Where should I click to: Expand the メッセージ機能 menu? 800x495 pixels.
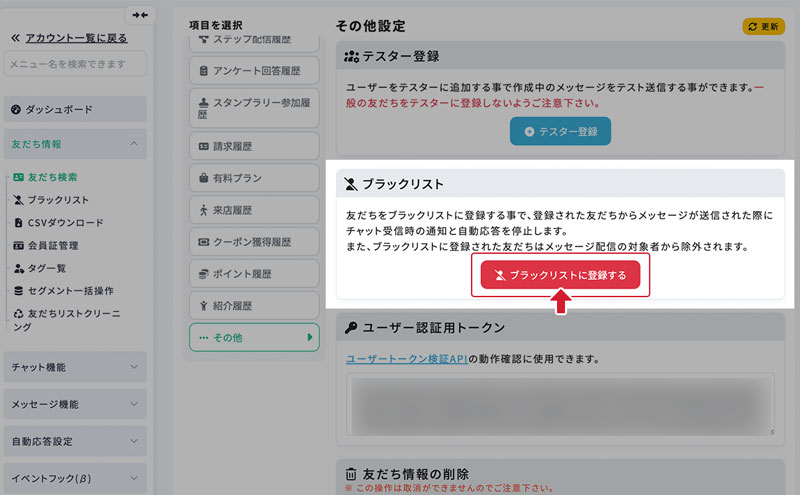pos(75,404)
